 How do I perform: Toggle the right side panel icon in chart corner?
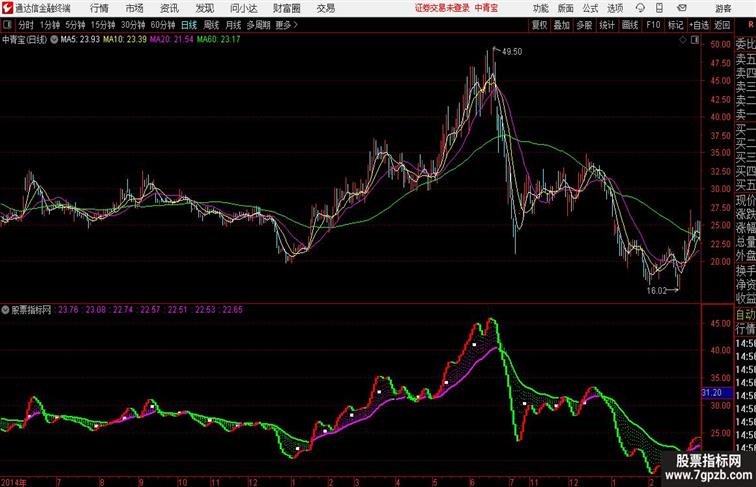695,41
